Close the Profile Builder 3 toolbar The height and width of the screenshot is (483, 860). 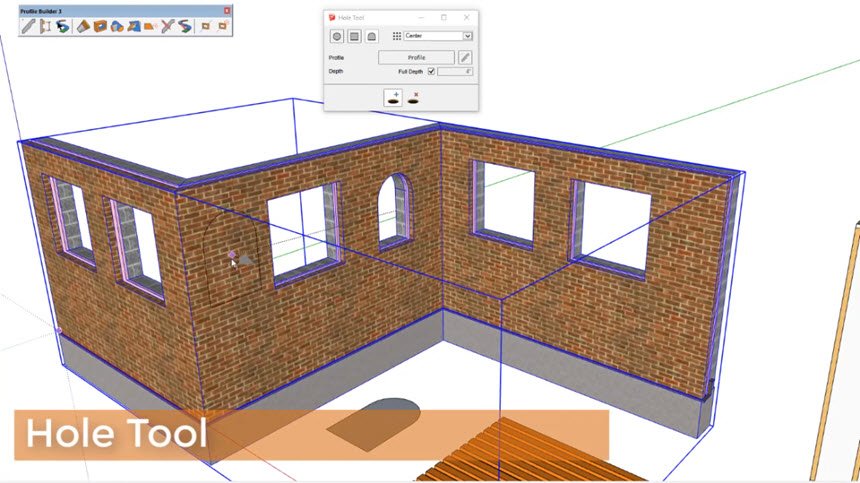coord(227,10)
